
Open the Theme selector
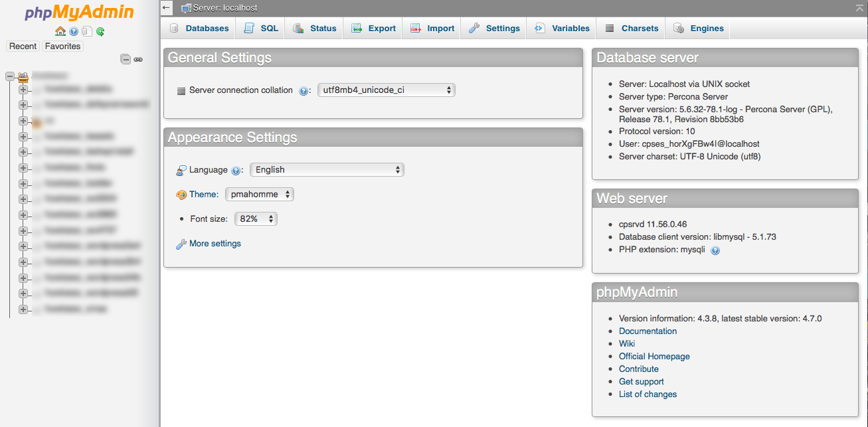259,194
